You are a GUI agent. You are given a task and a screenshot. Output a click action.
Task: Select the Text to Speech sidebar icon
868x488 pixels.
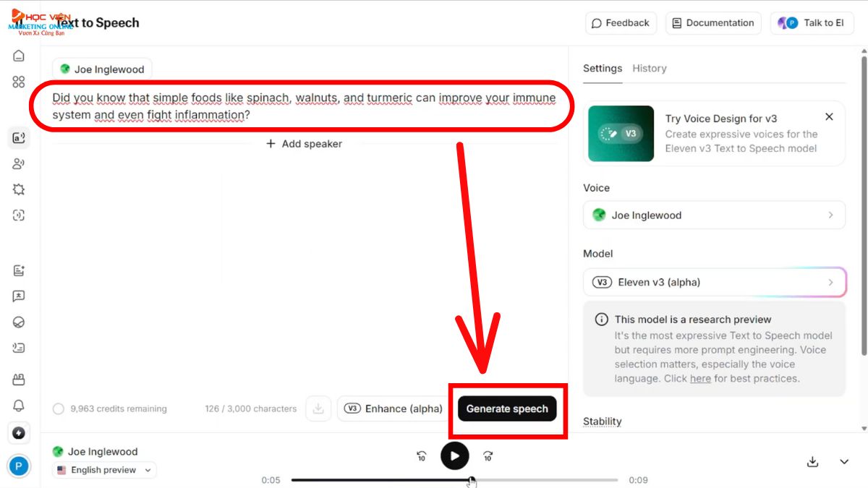(19, 137)
